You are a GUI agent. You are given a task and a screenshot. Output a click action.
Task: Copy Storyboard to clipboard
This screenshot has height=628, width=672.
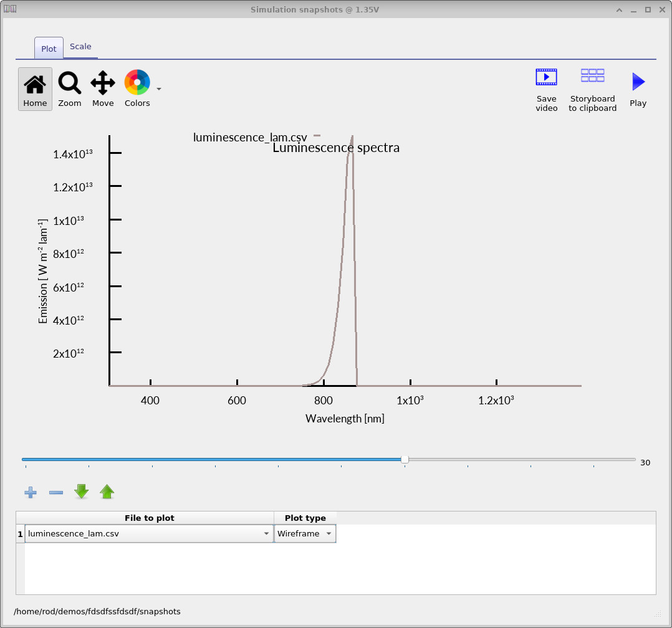592,89
